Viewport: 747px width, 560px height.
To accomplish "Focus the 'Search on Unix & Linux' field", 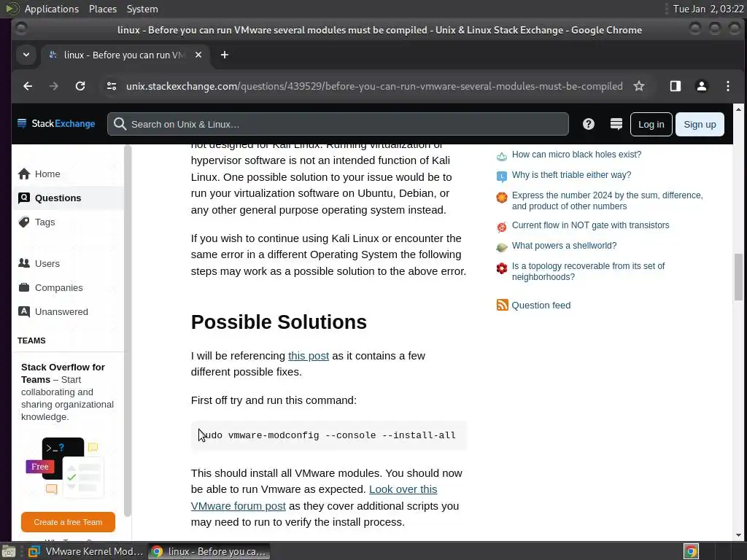I will (338, 124).
